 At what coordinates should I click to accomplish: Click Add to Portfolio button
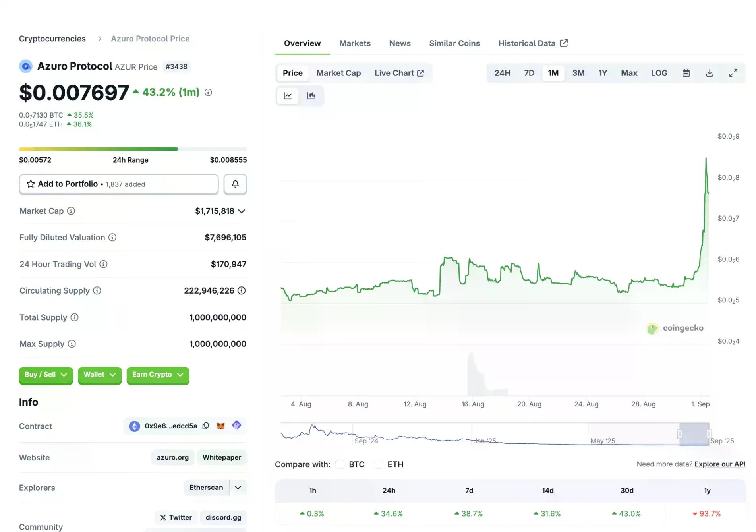pos(119,184)
